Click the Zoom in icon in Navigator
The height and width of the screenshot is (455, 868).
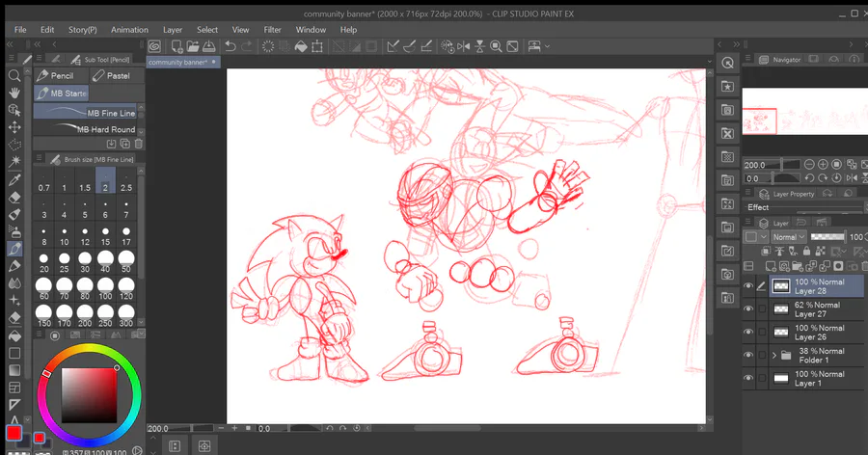823,165
